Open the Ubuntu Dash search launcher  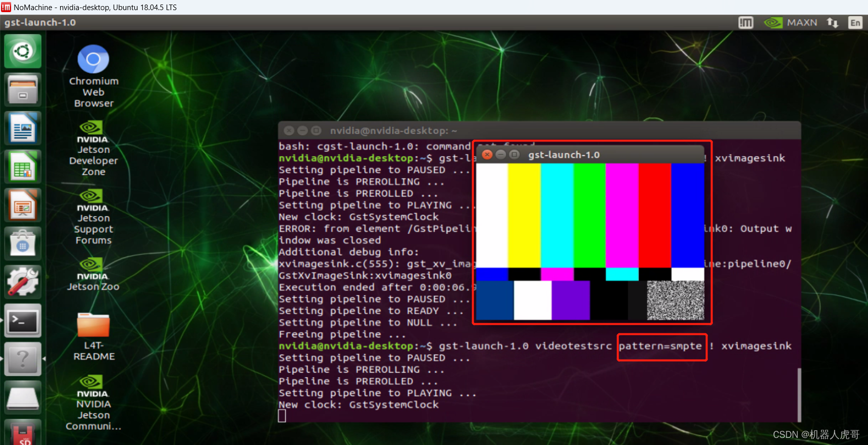23,52
